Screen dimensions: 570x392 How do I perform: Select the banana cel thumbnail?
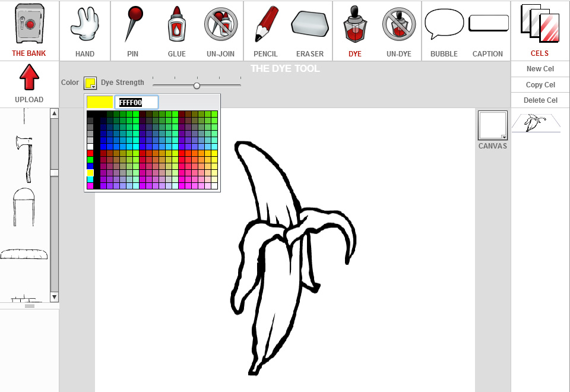(536, 123)
